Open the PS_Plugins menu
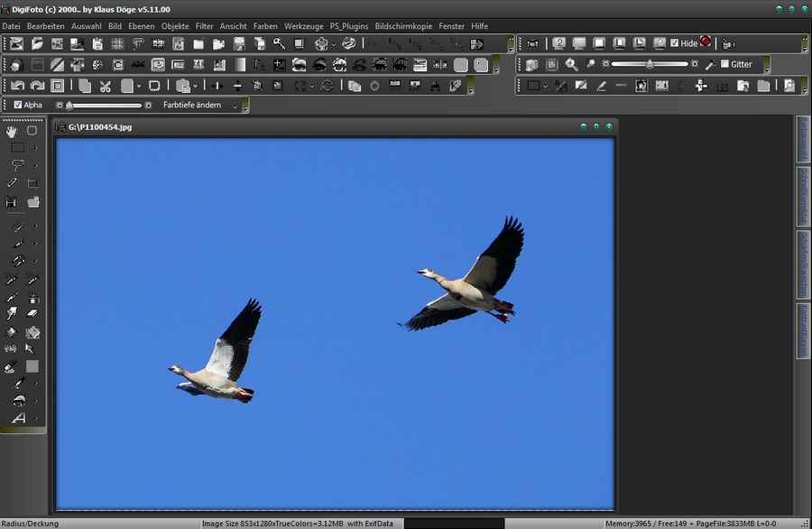Viewport: 812px width, 529px height. 349,26
